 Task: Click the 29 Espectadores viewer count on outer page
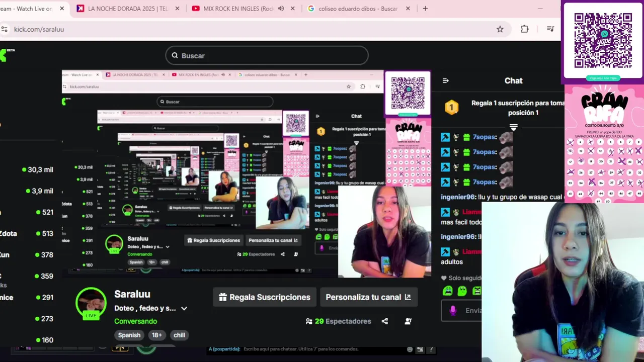(x=343, y=321)
